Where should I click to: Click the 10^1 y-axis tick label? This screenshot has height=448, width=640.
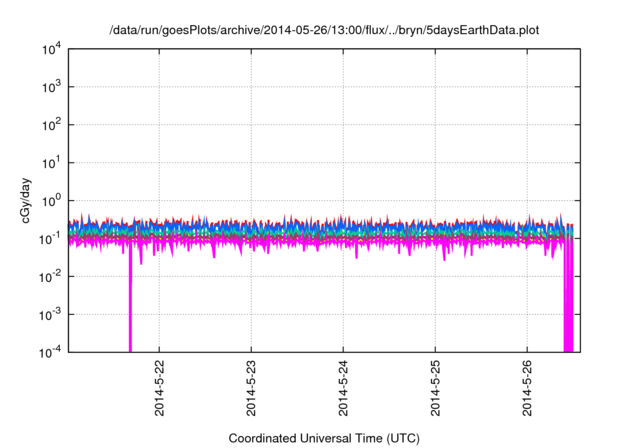click(x=51, y=163)
